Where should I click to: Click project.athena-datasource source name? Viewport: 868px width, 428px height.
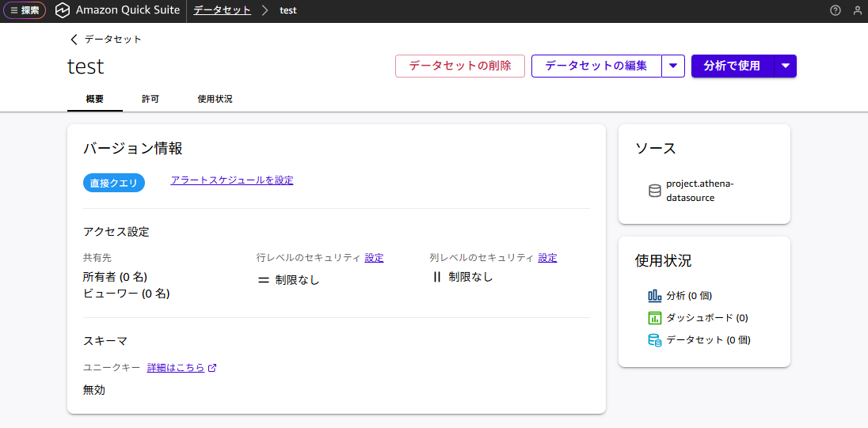(700, 191)
